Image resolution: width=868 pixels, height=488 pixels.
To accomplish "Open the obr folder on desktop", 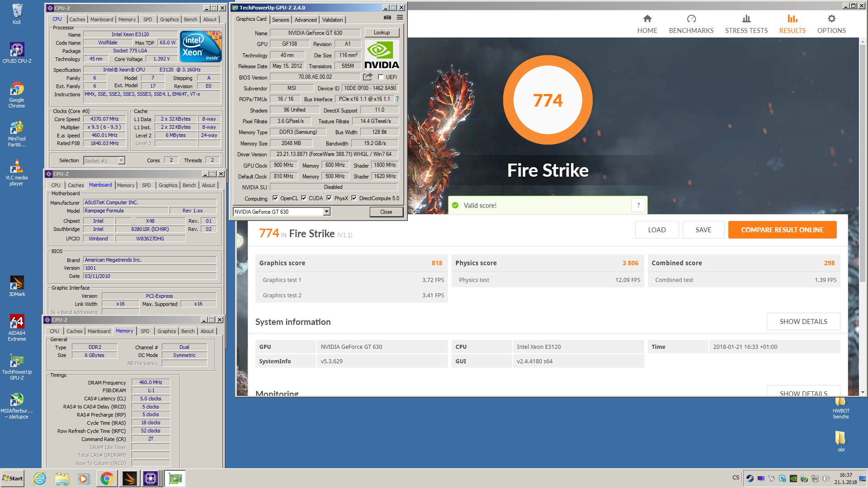I will pos(841,441).
